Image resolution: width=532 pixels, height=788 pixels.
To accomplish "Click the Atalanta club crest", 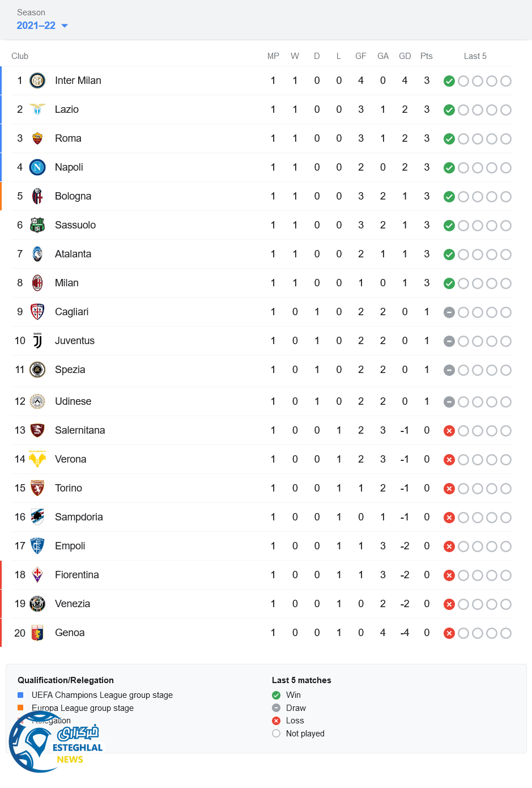I will click(x=37, y=254).
